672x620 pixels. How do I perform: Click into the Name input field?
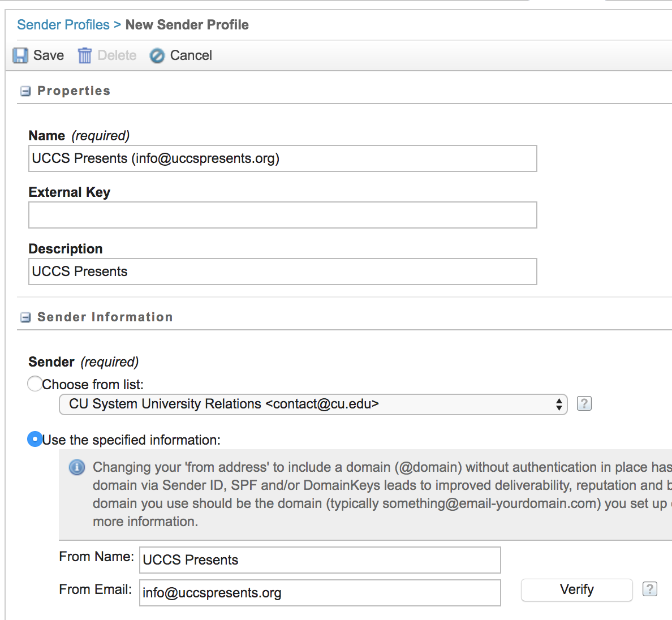tap(282, 158)
